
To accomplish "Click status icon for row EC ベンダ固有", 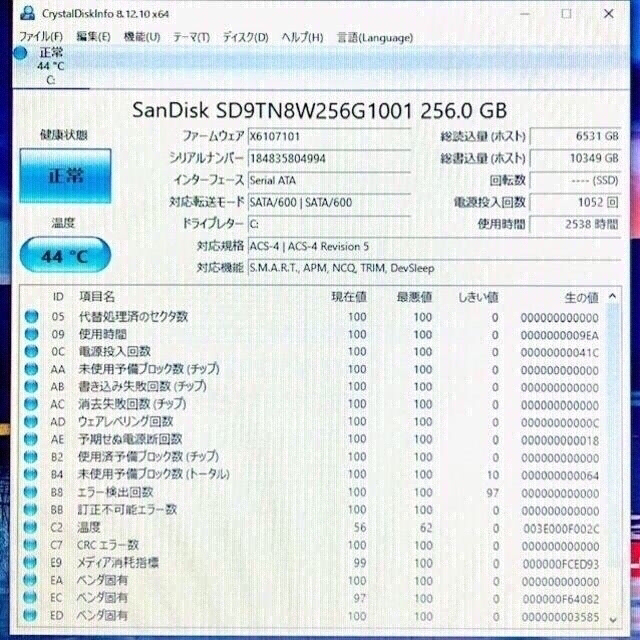I will click(x=30, y=598).
